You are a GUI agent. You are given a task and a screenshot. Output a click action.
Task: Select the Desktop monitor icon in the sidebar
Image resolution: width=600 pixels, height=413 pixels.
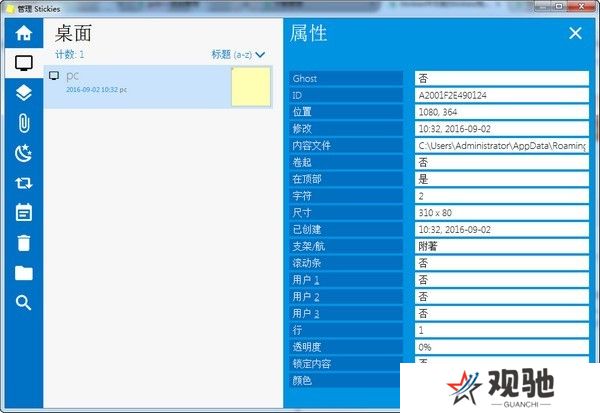pyautogui.click(x=24, y=63)
